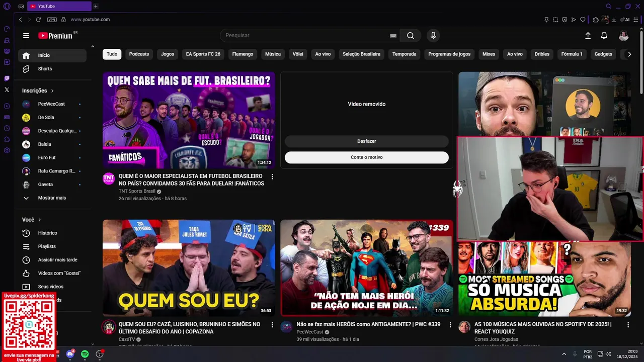Open Shorts in the sidebar
Screen dimensions: 644x362
(x=52, y=69)
